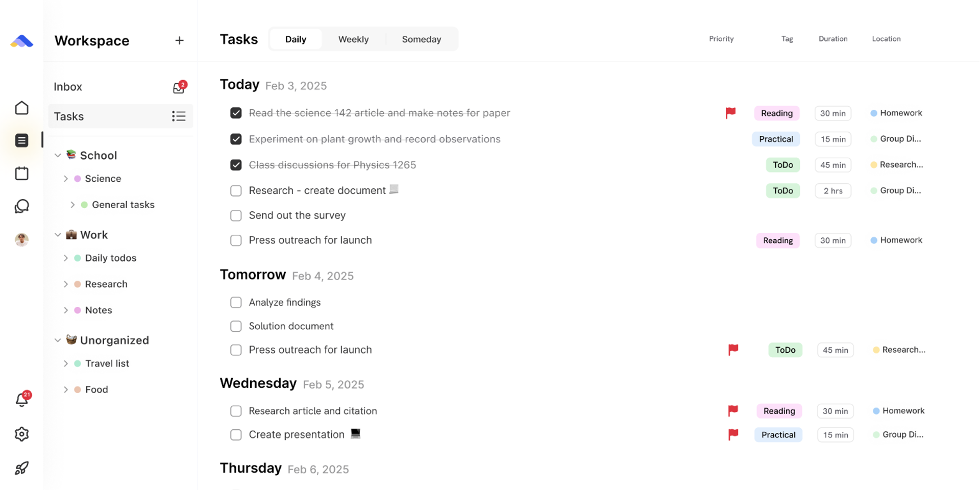Open the Home view from the left rail
The image size is (980, 490).
[21, 108]
